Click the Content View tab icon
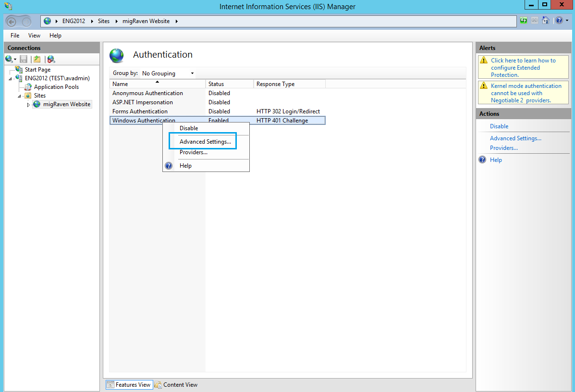This screenshot has width=575, height=392. [158, 385]
